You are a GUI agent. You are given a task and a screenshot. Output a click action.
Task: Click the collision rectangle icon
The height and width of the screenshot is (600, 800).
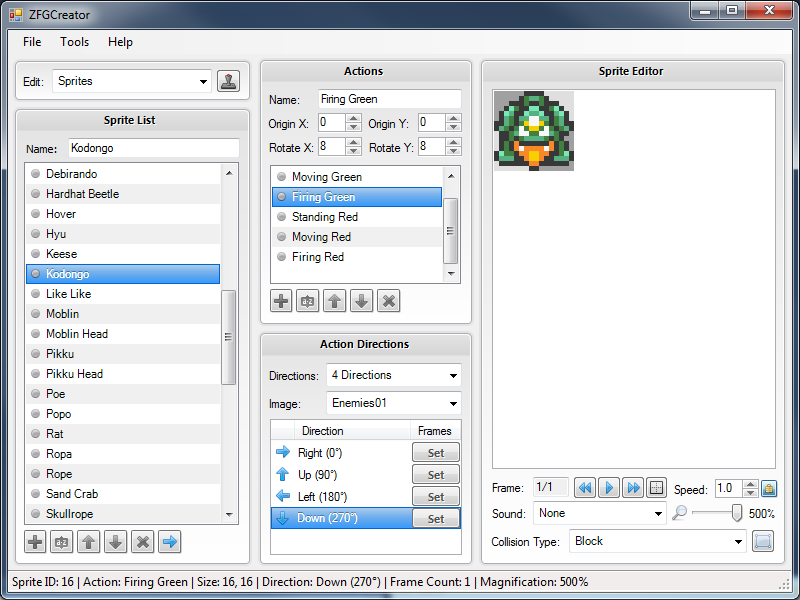click(762, 541)
